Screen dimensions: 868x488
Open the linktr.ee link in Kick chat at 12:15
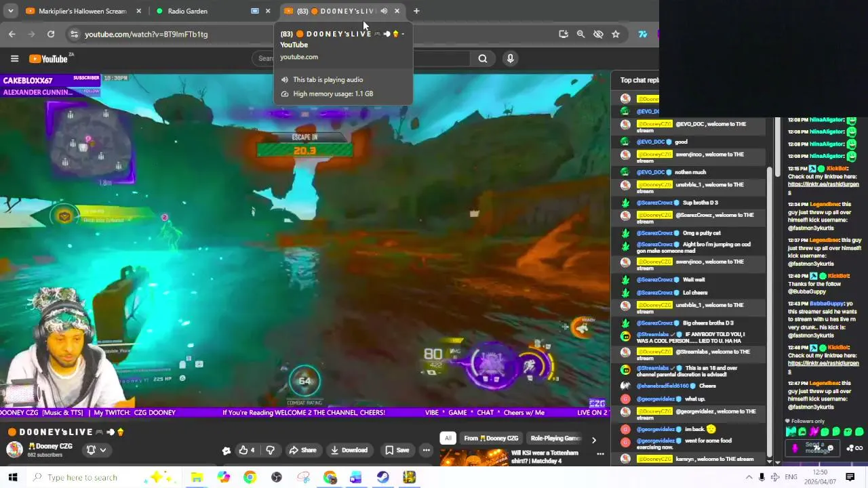823,188
